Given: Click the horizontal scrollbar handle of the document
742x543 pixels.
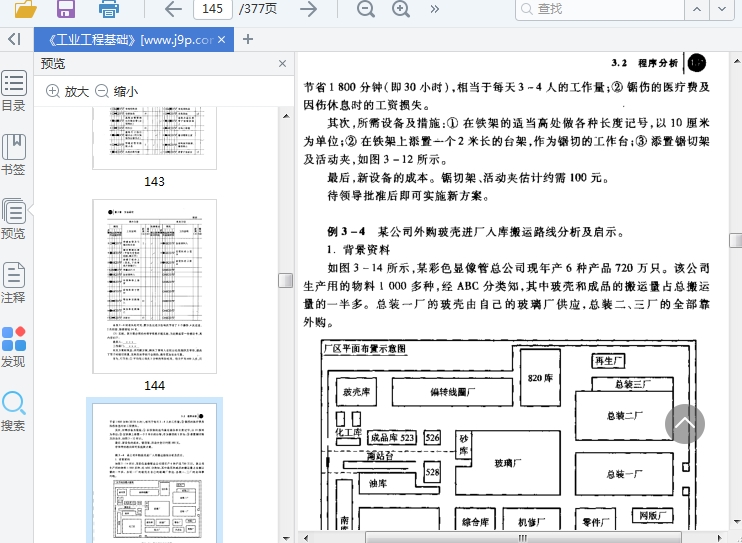Looking at the screenshot, I should click(x=523, y=538).
